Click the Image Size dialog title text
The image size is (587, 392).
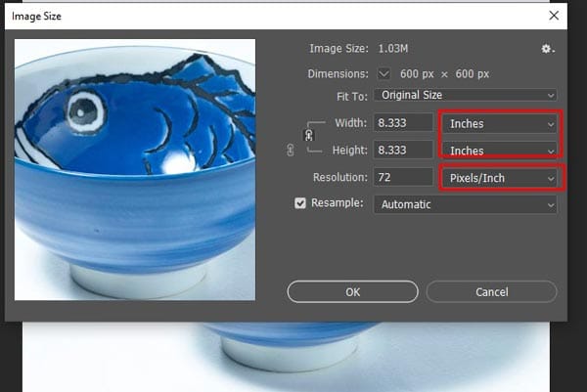coord(36,16)
